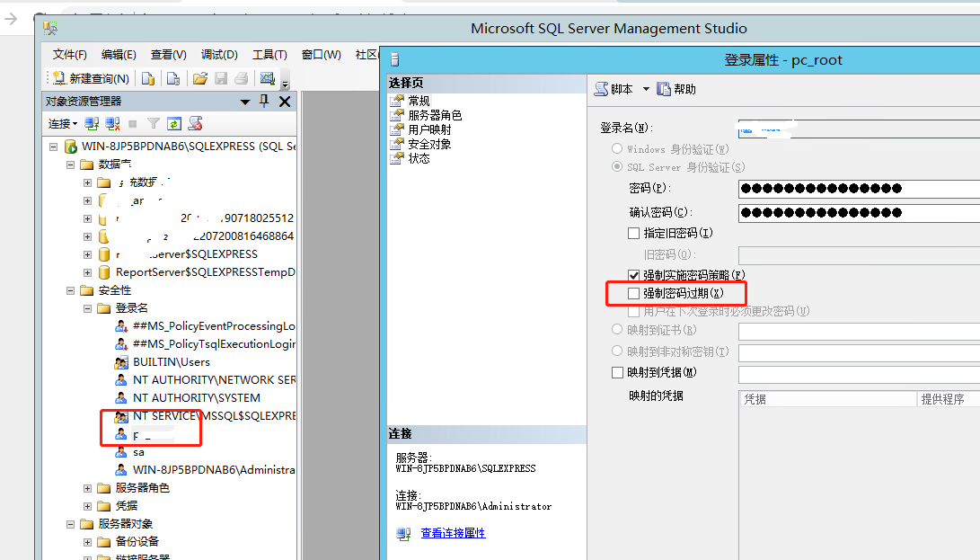Click the Filter funnel icon in Object Explorer
The image size is (980, 560).
[153, 124]
